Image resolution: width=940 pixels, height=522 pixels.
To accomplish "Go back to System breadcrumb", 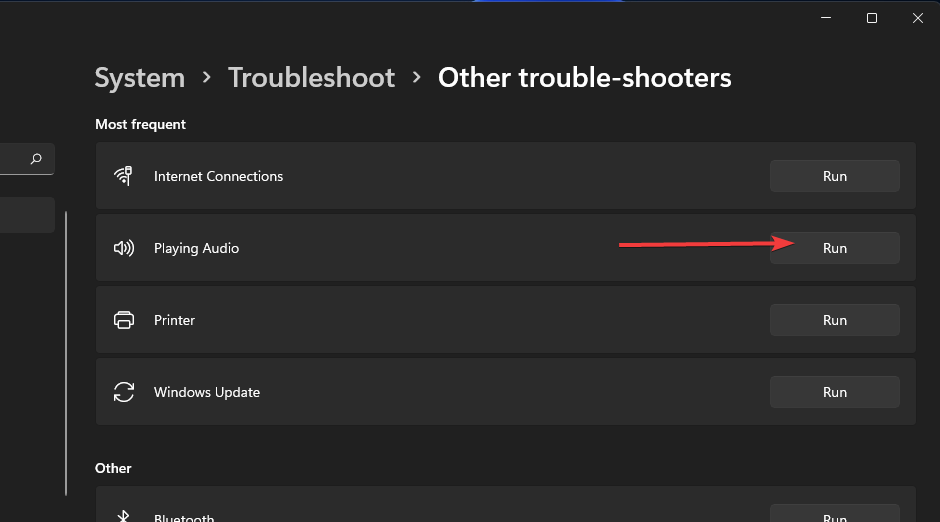I will click(139, 78).
